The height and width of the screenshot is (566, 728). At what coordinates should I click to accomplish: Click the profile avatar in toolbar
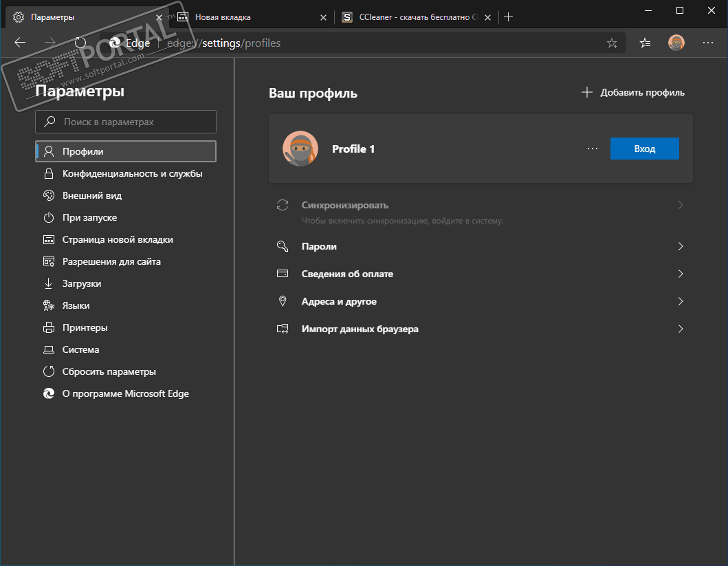click(x=676, y=43)
